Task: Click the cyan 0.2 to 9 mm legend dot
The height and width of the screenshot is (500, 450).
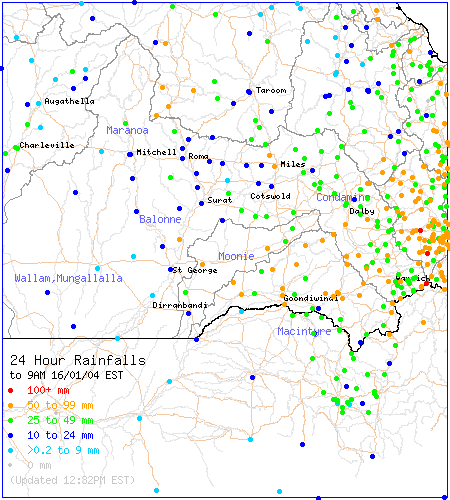Action: pyautogui.click(x=11, y=451)
